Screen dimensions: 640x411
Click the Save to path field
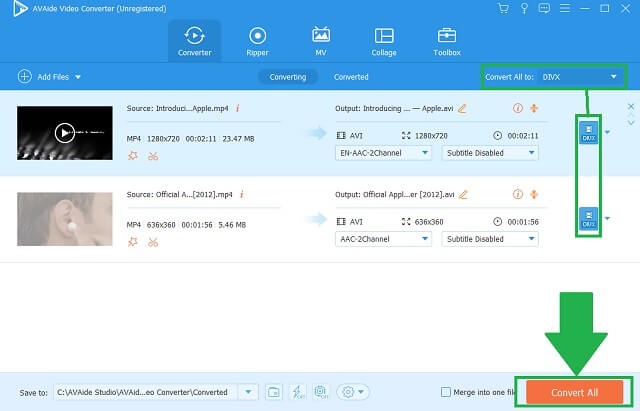[146, 392]
